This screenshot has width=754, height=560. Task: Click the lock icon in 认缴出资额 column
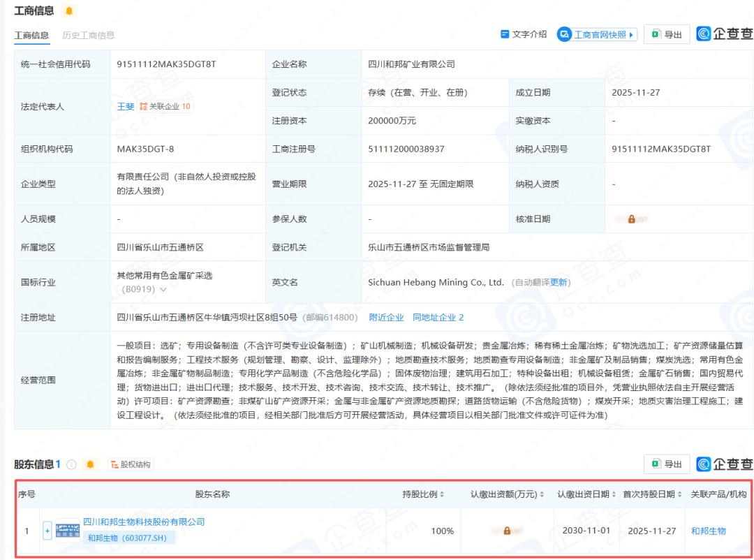pos(506,531)
